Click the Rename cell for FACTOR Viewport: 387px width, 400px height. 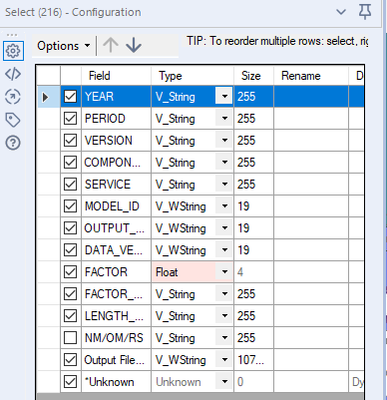311,272
